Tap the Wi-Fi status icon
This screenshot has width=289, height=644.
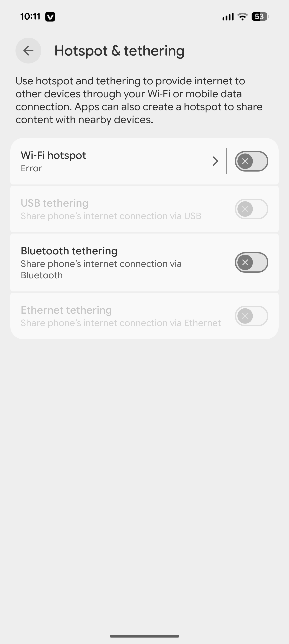[x=242, y=17]
